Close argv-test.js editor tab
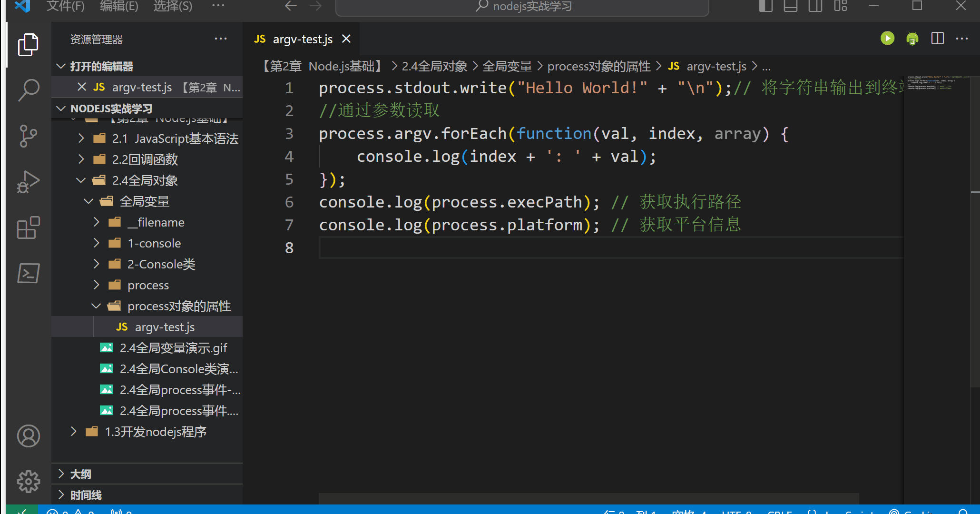 pos(346,39)
